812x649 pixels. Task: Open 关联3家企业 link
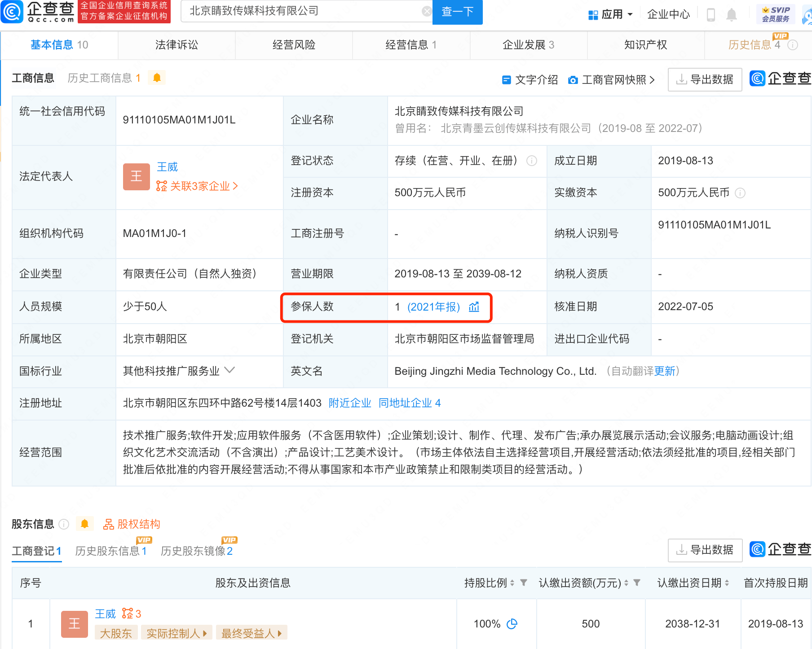click(x=197, y=186)
